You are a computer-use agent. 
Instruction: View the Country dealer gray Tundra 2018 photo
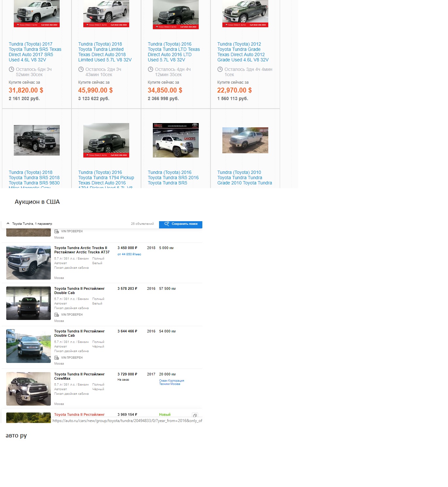click(x=37, y=140)
